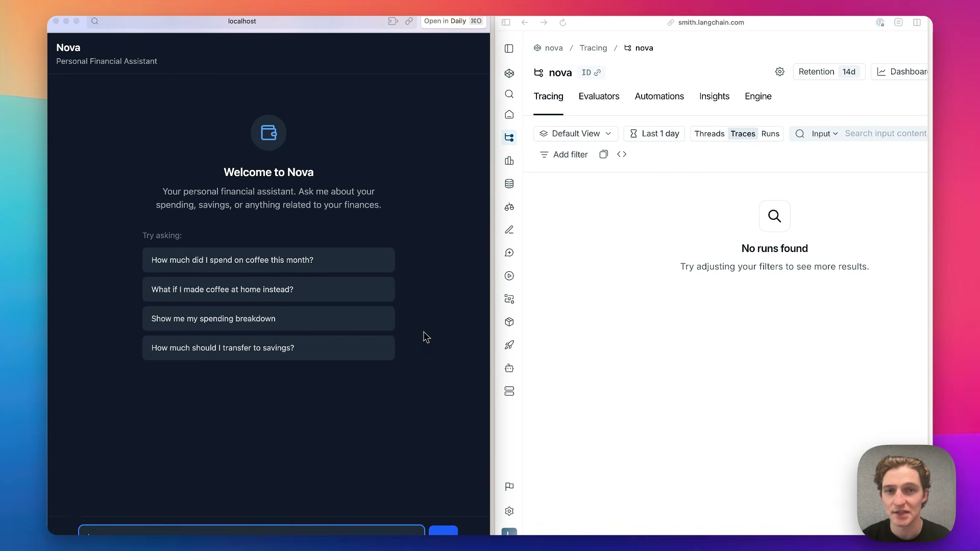
Task: Open the Last 1 day time range picker
Action: coord(654,134)
